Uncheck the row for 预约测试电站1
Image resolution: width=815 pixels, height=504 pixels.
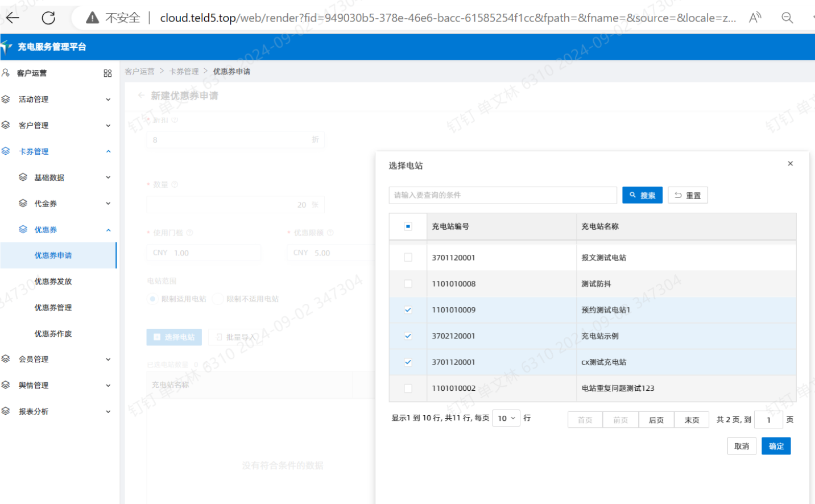pos(408,310)
